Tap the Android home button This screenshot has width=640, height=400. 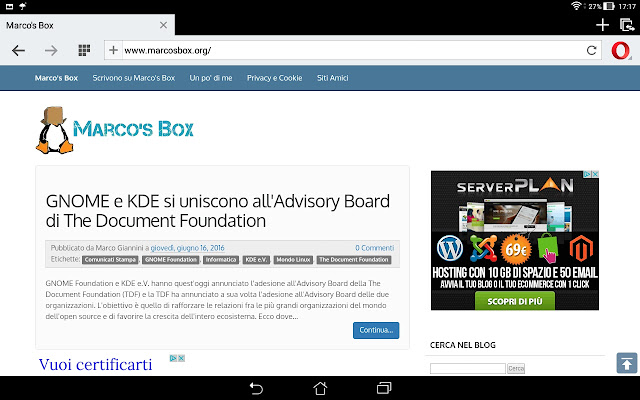320,388
